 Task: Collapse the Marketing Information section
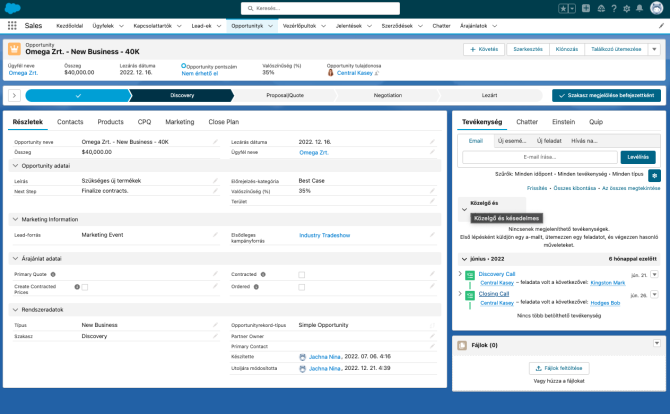point(16,219)
